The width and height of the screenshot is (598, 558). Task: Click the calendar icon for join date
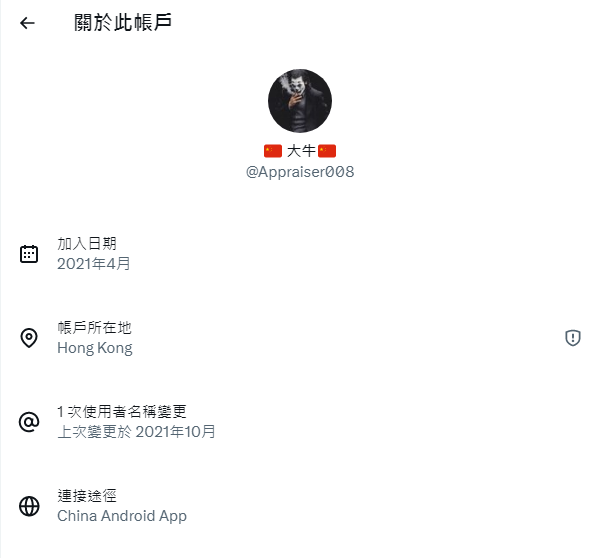click(x=29, y=254)
